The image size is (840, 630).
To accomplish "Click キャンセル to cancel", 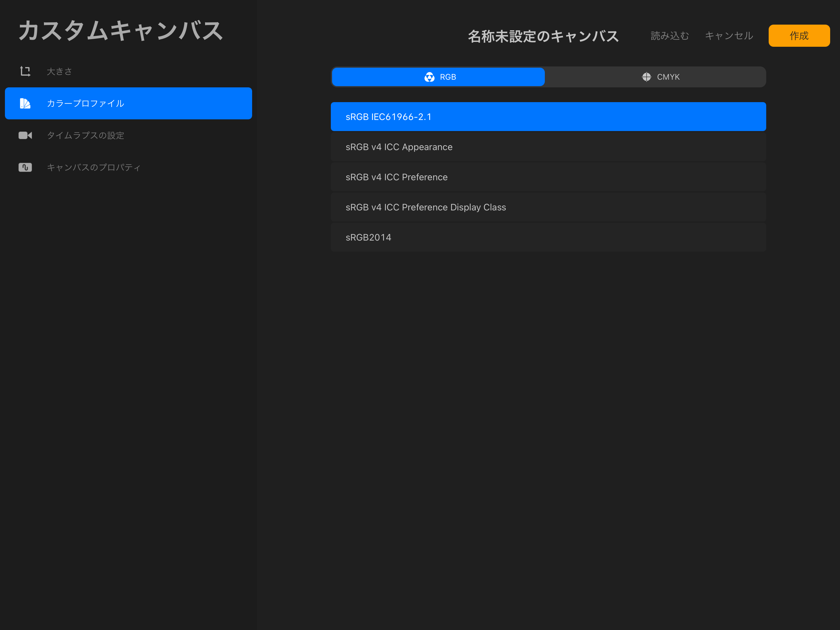I will [729, 36].
